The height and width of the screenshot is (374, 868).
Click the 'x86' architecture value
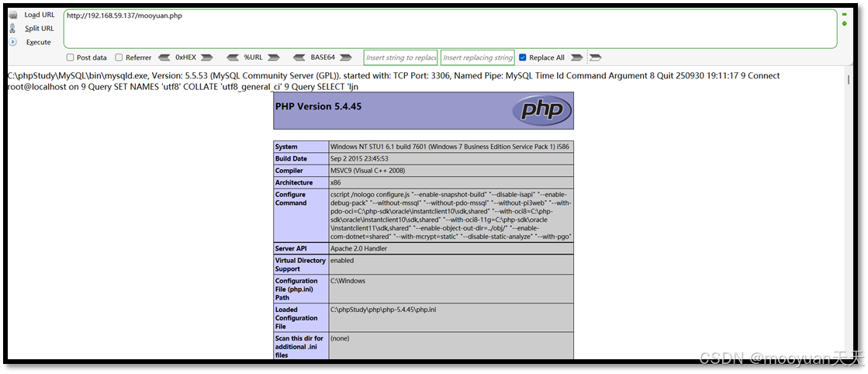[x=335, y=183]
